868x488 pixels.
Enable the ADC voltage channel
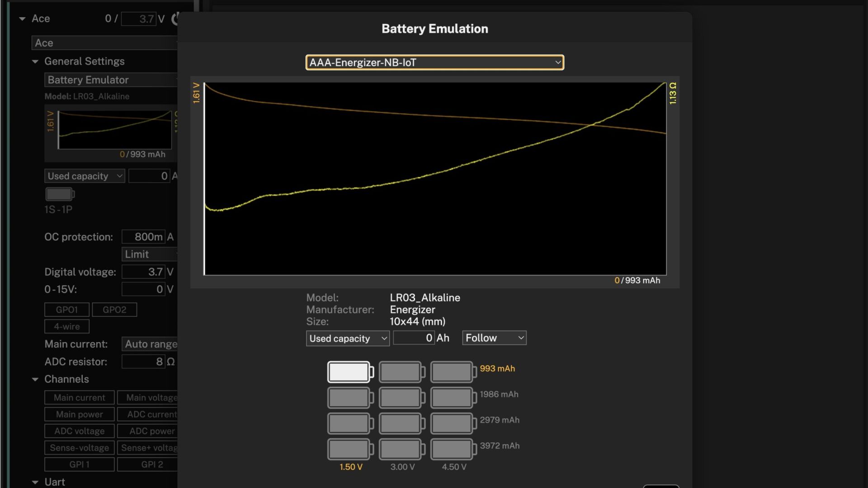[80, 431]
